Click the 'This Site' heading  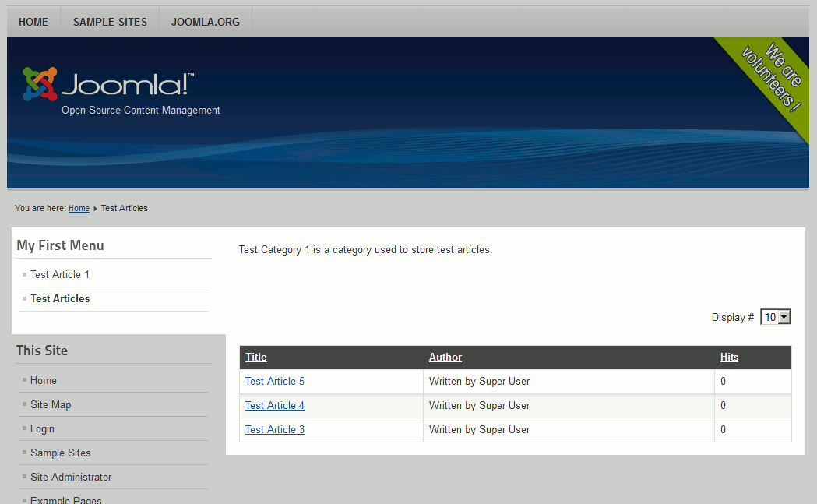42,351
